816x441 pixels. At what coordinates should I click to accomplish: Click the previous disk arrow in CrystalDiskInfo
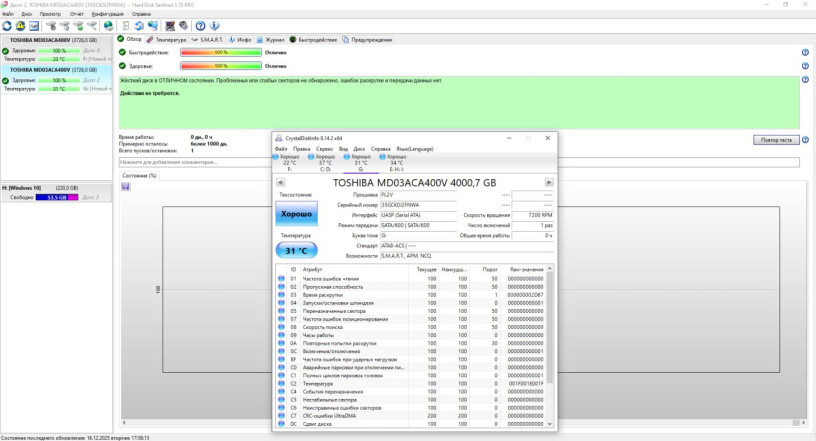point(279,182)
